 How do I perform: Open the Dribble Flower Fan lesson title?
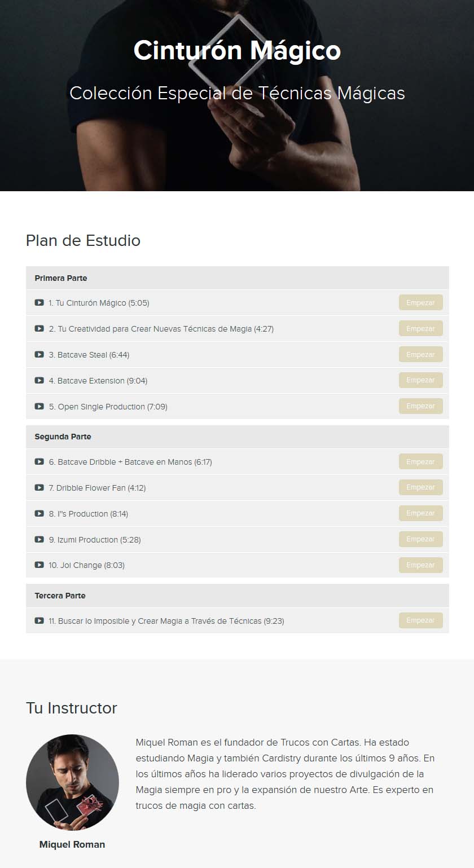[97, 488]
